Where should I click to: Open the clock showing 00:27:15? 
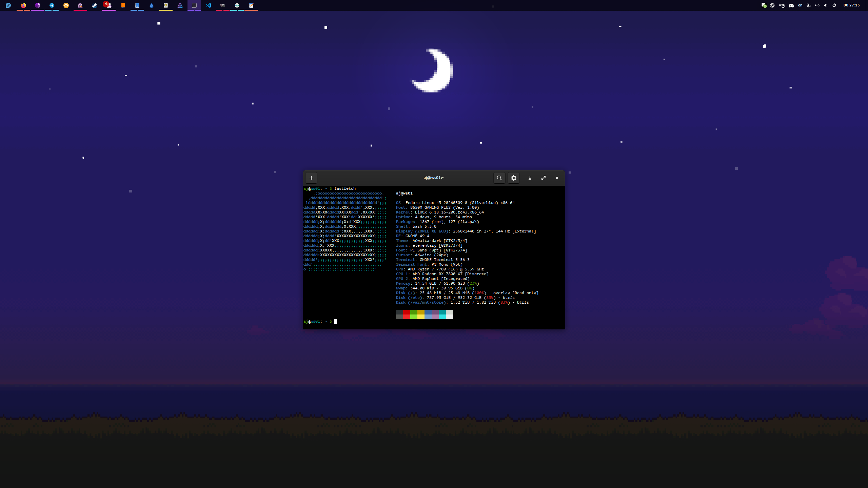851,5
